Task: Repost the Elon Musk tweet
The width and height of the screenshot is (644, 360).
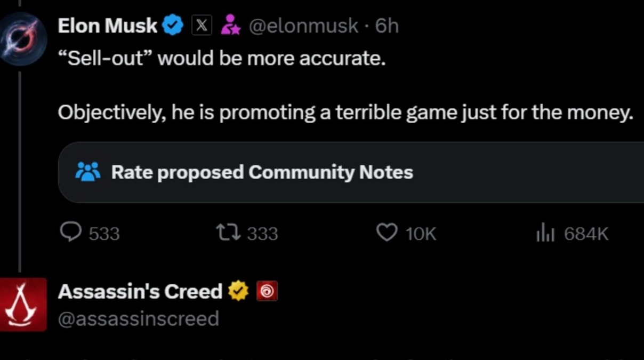Action: tap(228, 233)
